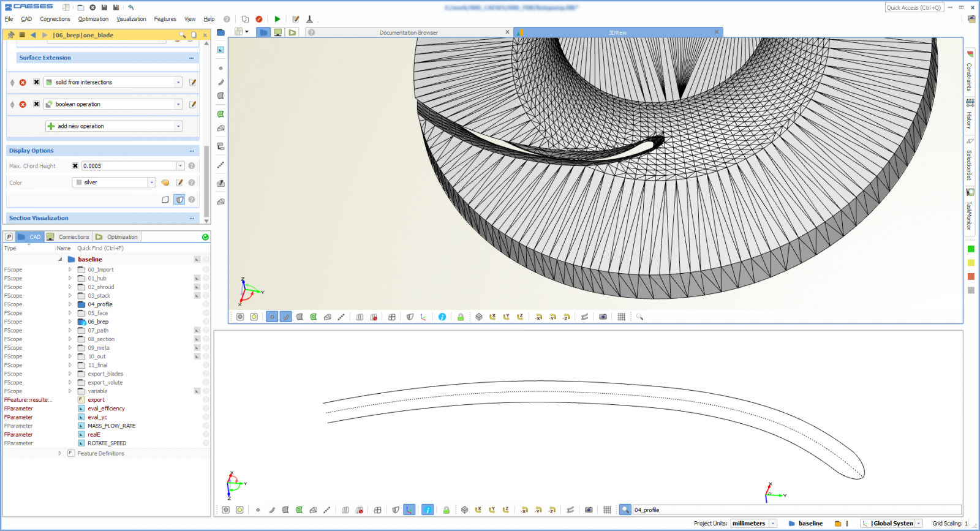Click the green lock icon in the 3DView toolbar
The width and height of the screenshot is (980, 531).
(x=461, y=317)
